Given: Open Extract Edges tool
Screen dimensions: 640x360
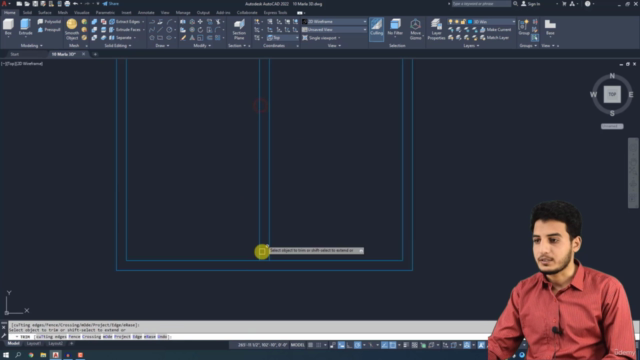Looking at the screenshot, I should 127,22.
